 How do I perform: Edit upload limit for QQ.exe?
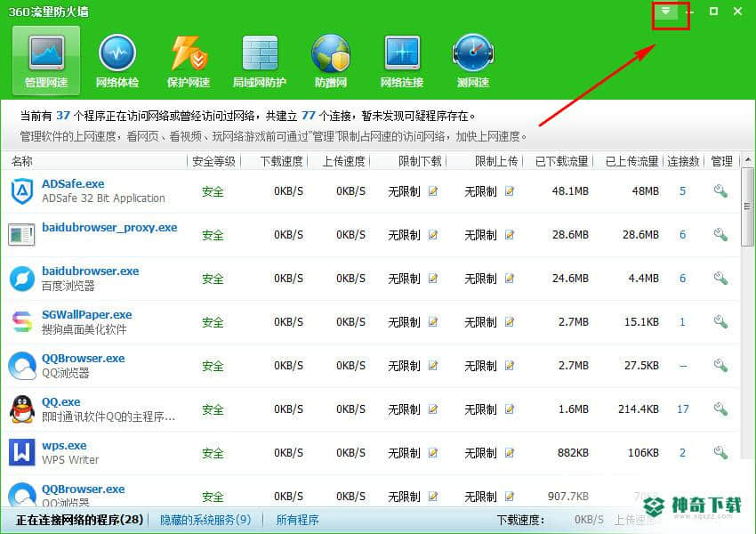pyautogui.click(x=509, y=409)
